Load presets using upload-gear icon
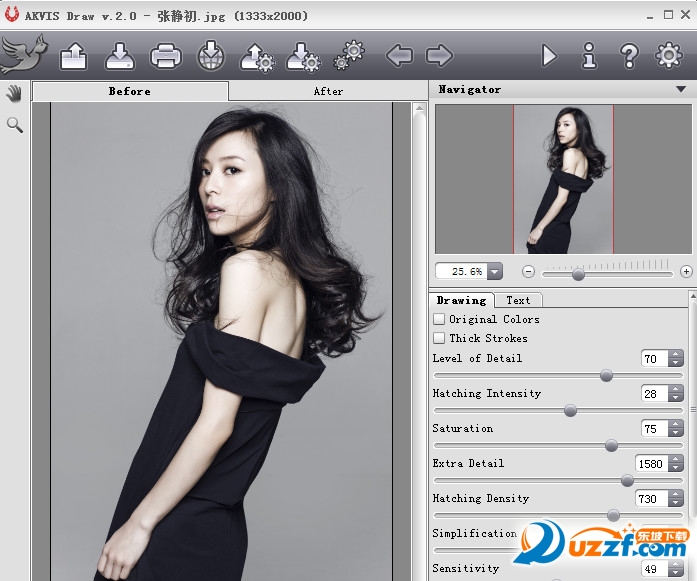Screen dimensions: 697x581 coord(257,57)
